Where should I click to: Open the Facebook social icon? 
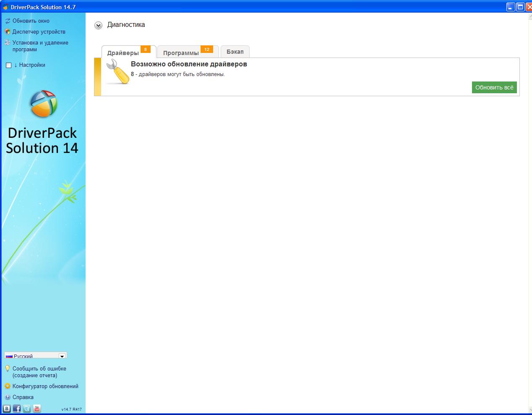pos(17,408)
